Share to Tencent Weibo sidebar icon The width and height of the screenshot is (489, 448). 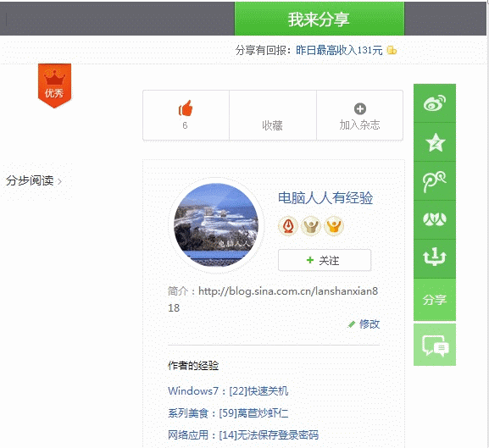(435, 181)
